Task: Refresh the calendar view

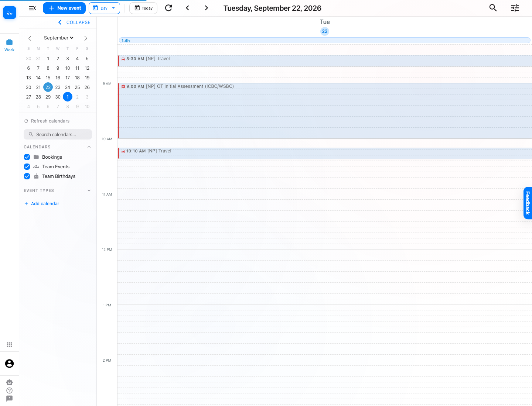Action: (x=168, y=8)
